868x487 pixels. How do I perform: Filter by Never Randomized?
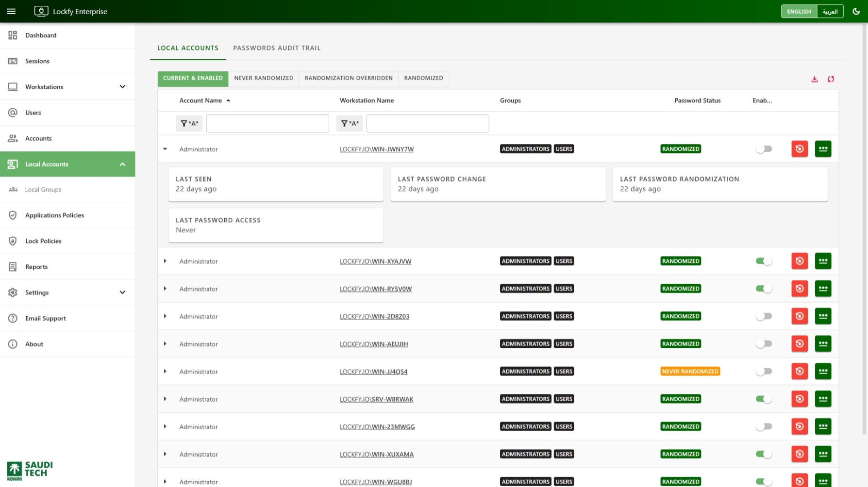(264, 78)
